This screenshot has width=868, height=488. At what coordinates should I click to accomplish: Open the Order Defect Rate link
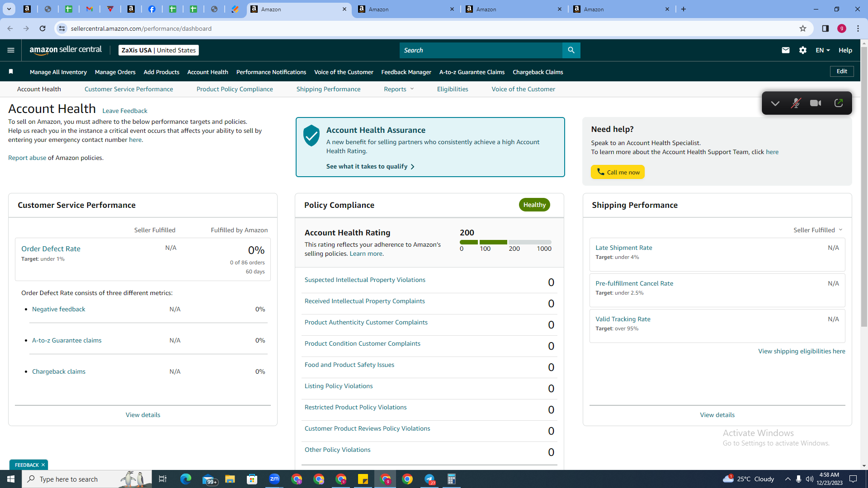51,249
